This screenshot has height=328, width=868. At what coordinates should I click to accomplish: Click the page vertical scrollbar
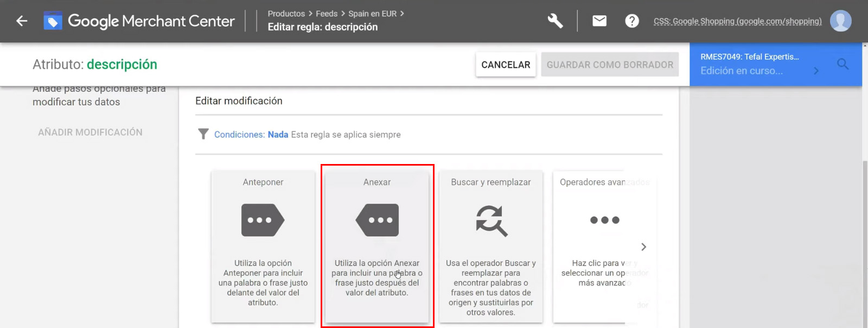tap(865, 244)
